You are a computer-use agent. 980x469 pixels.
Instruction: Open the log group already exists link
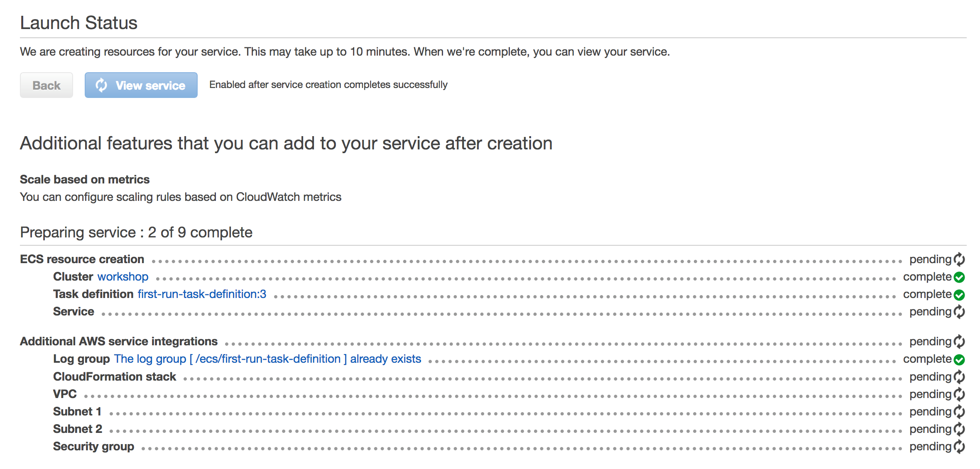click(x=267, y=359)
